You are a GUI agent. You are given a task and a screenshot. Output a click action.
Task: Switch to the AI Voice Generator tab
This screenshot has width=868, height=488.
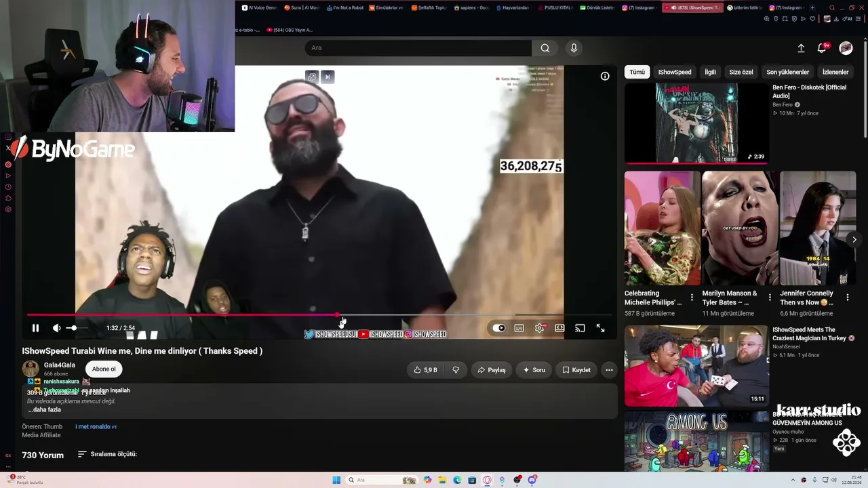click(x=260, y=7)
